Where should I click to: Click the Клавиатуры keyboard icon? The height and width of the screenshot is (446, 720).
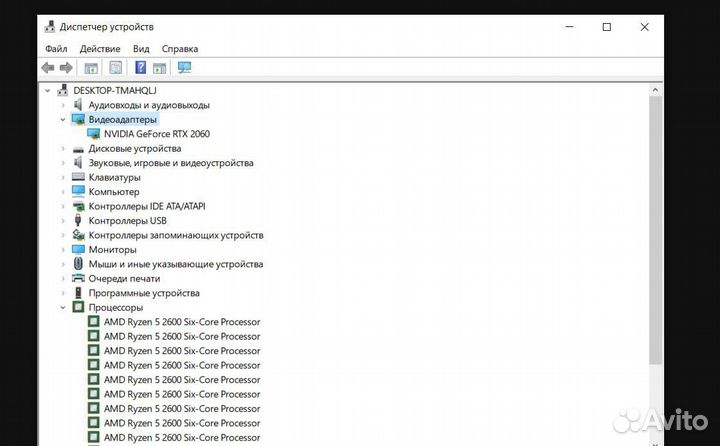pyautogui.click(x=79, y=177)
